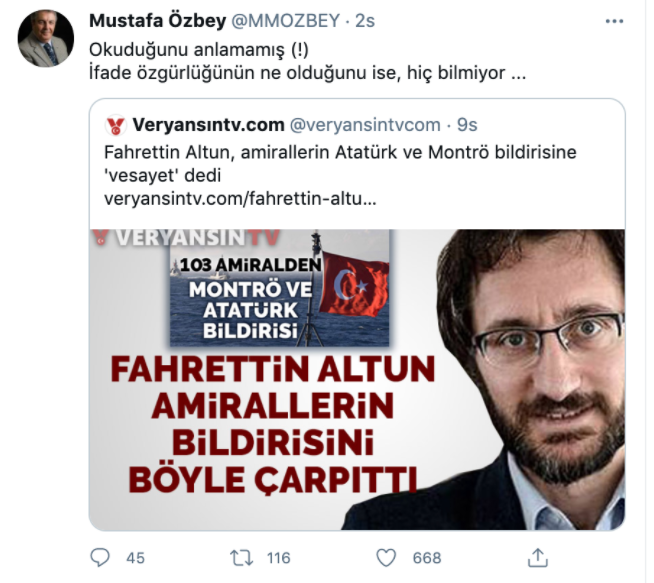
Task: Click the tweet text 'Okuduğunu anlamamış (!)'
Action: (199, 50)
